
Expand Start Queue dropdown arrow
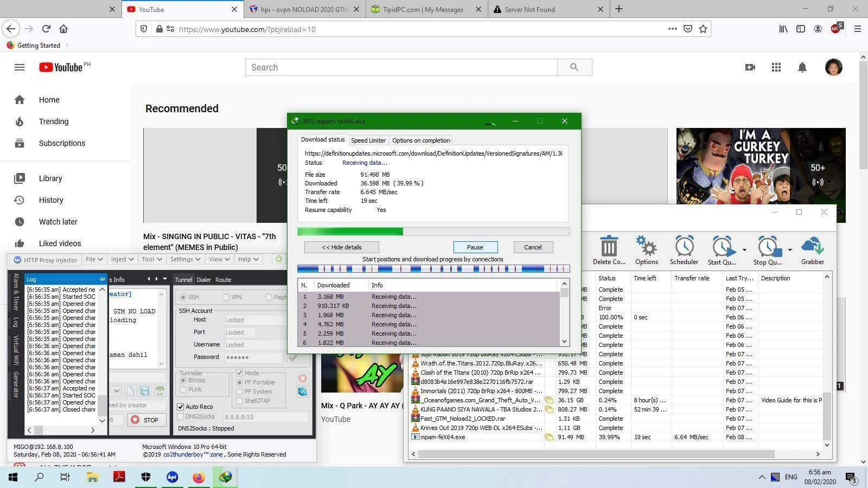coord(744,249)
